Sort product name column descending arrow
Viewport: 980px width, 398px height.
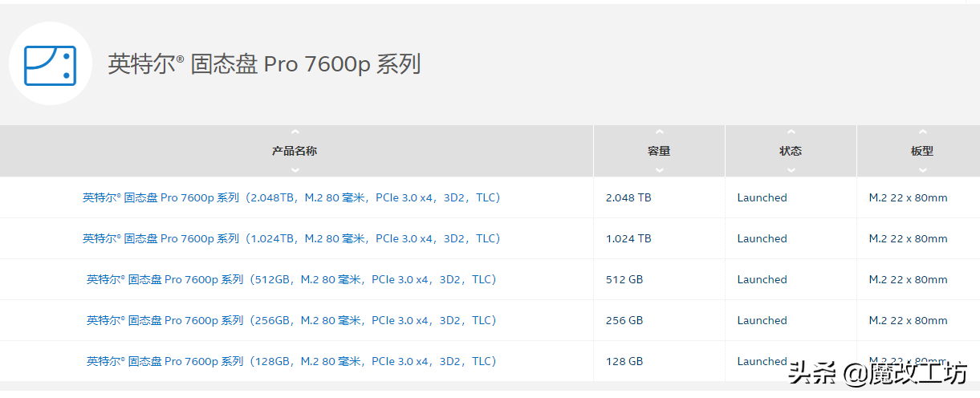pyautogui.click(x=295, y=169)
